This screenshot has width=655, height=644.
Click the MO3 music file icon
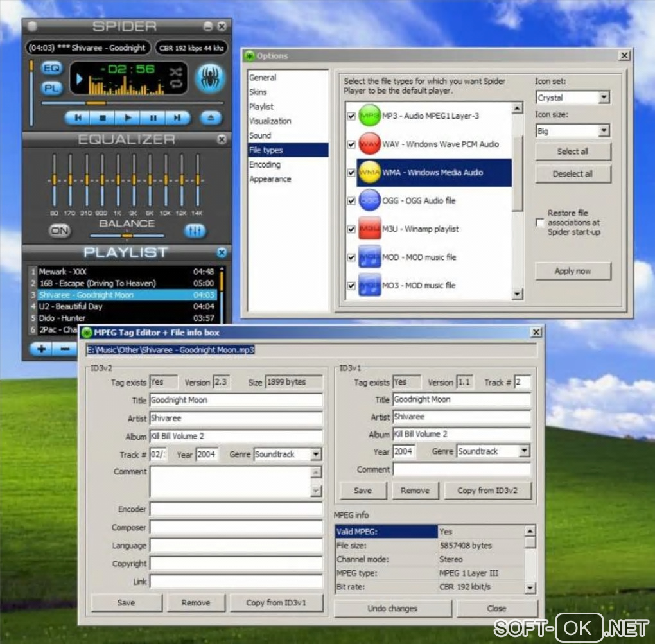pyautogui.click(x=370, y=285)
